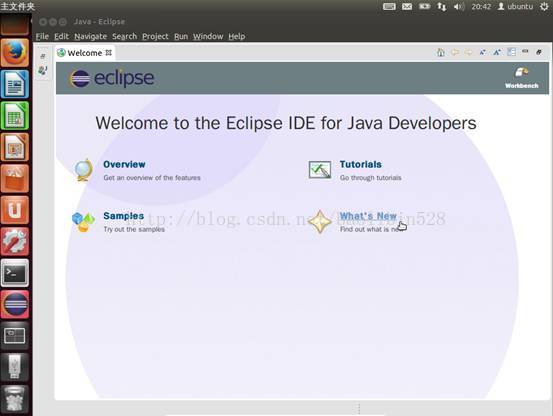Open Terminal from the launcher

(x=14, y=273)
